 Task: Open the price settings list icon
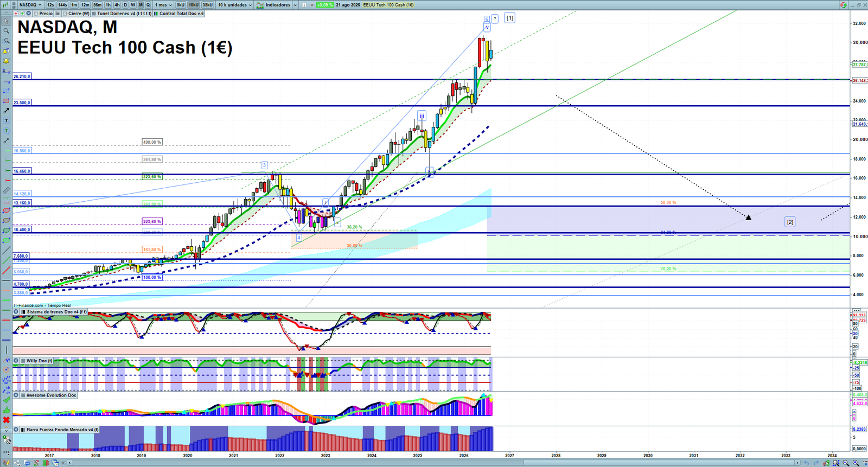click(58, 14)
